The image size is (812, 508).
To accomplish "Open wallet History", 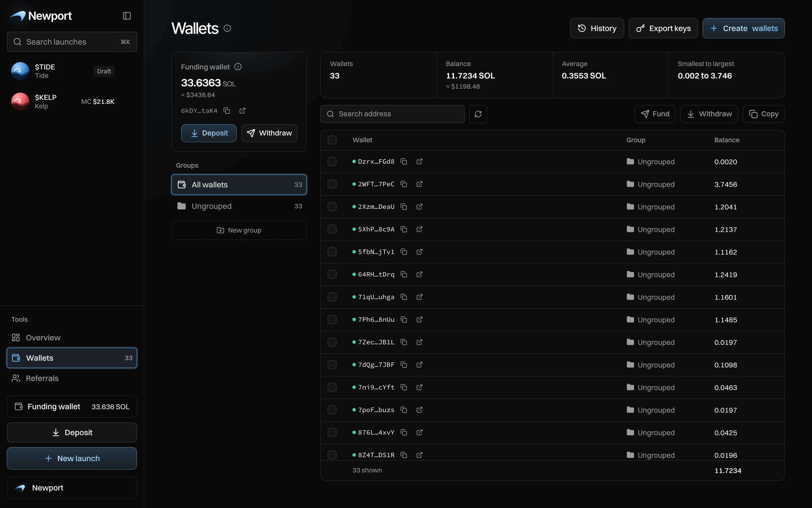I will (597, 28).
